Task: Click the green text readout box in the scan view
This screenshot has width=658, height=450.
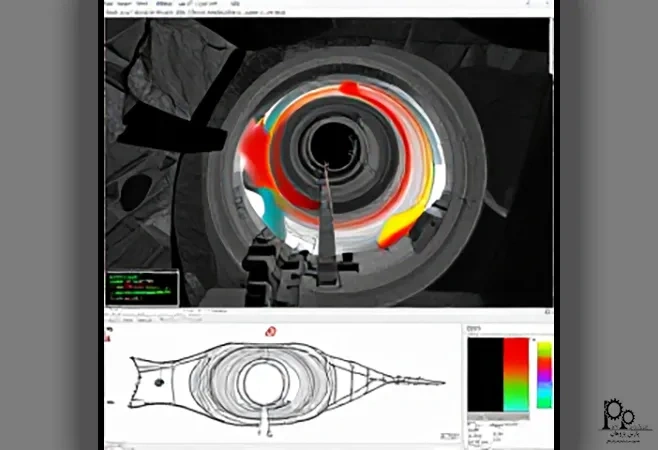Action: [x=142, y=288]
